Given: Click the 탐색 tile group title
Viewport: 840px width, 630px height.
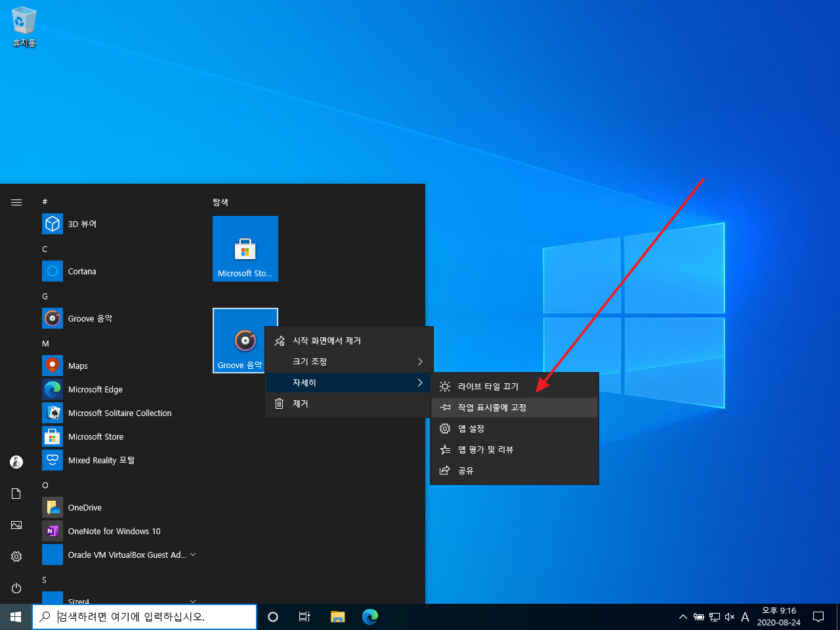Looking at the screenshot, I should [x=220, y=202].
